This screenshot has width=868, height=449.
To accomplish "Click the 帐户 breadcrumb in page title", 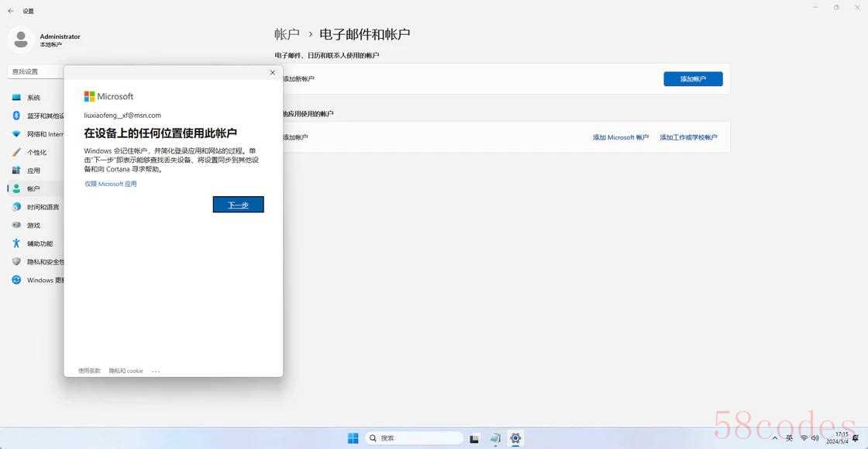I will coord(287,34).
